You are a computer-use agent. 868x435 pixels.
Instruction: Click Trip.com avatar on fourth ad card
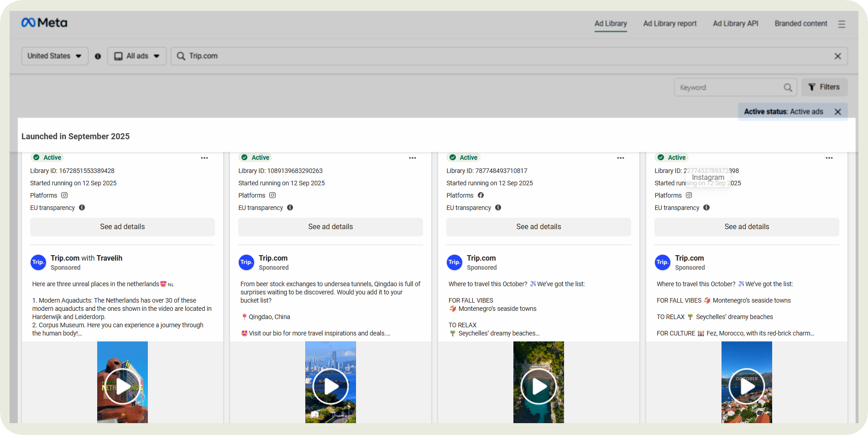(x=663, y=262)
